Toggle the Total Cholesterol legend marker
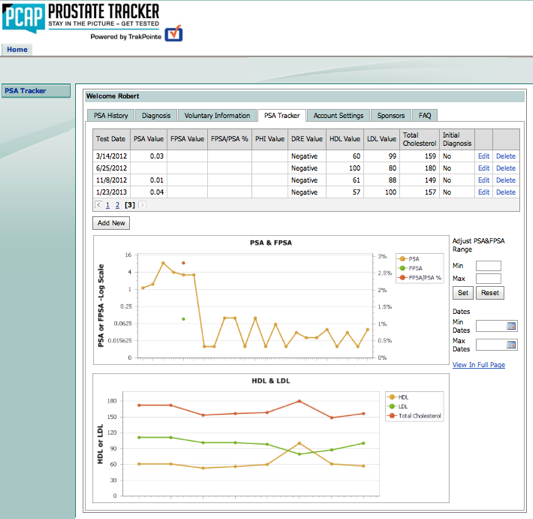Viewport: 533px width, 519px height. coord(392,416)
